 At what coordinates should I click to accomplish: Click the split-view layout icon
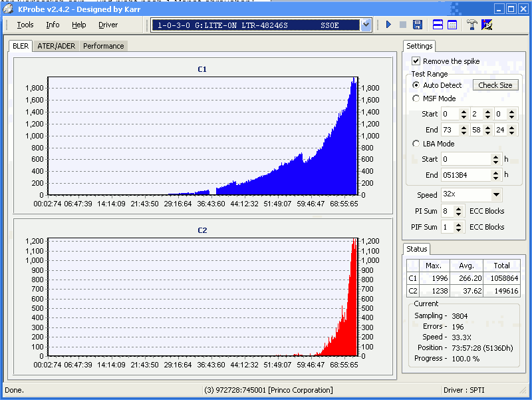(x=438, y=25)
